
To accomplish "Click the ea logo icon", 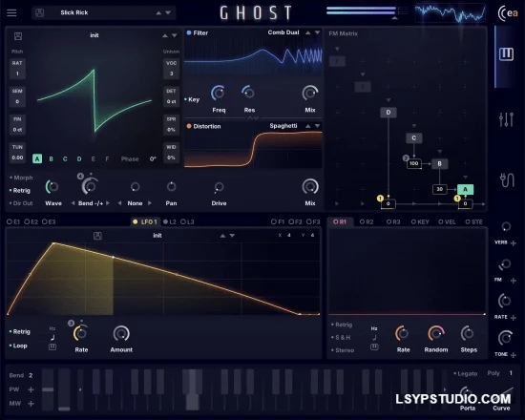I will [508, 13].
